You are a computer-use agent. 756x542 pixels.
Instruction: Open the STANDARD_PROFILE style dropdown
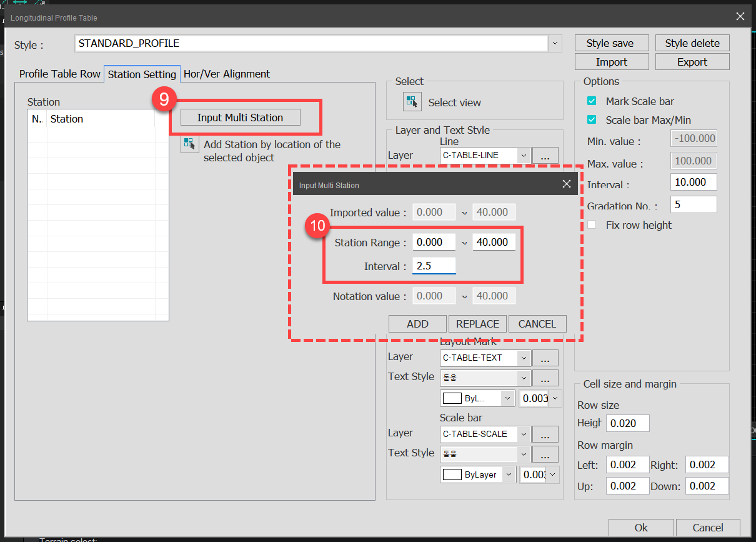[x=554, y=43]
